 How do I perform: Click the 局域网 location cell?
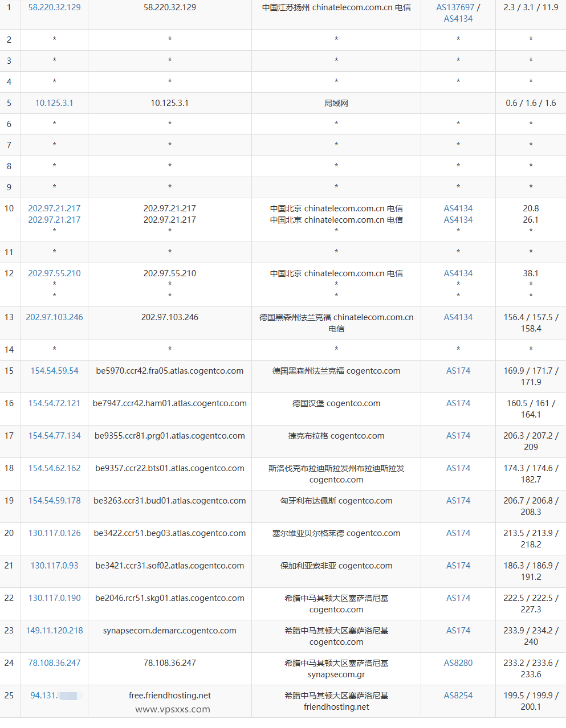click(336, 103)
